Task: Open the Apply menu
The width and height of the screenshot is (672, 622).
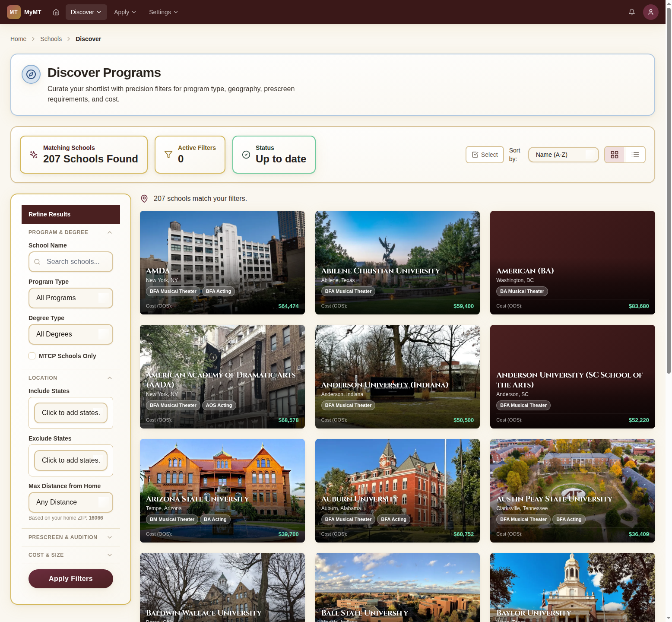Action: (x=125, y=12)
